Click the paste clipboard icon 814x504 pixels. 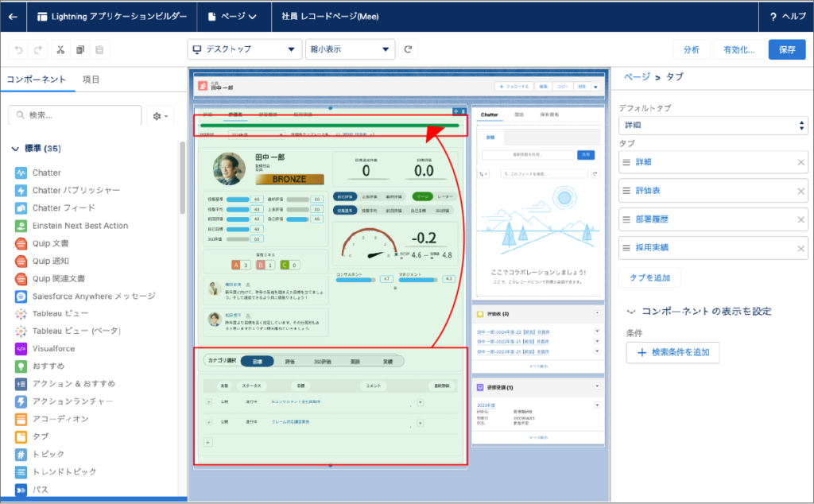(99, 50)
